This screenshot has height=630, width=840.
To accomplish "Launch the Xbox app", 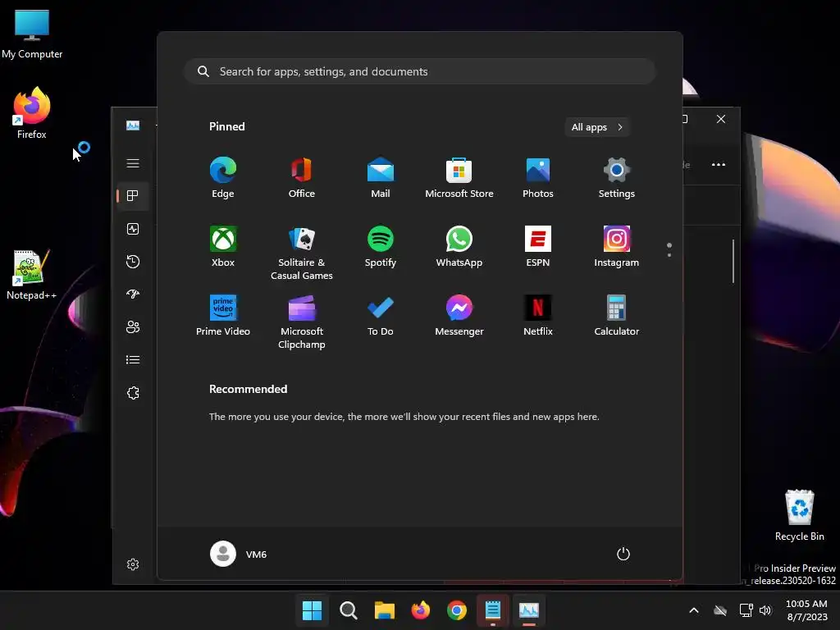I will [x=223, y=246].
